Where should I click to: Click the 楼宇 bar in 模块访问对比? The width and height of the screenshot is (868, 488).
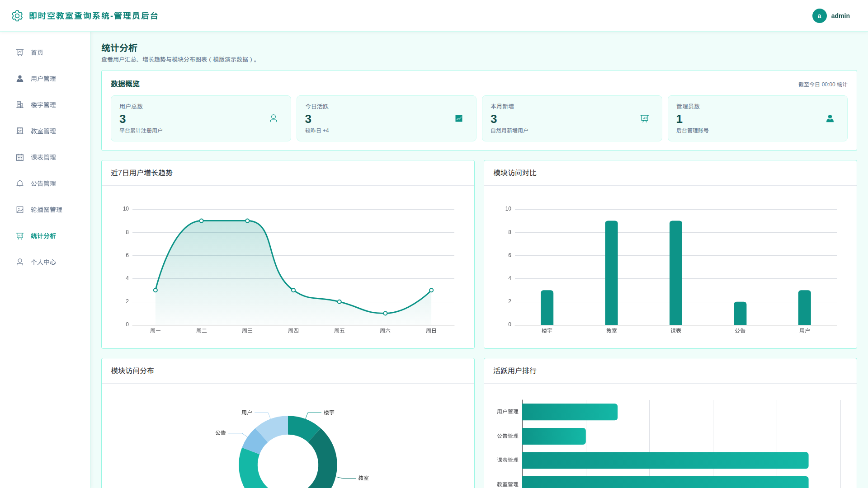pos(547,308)
